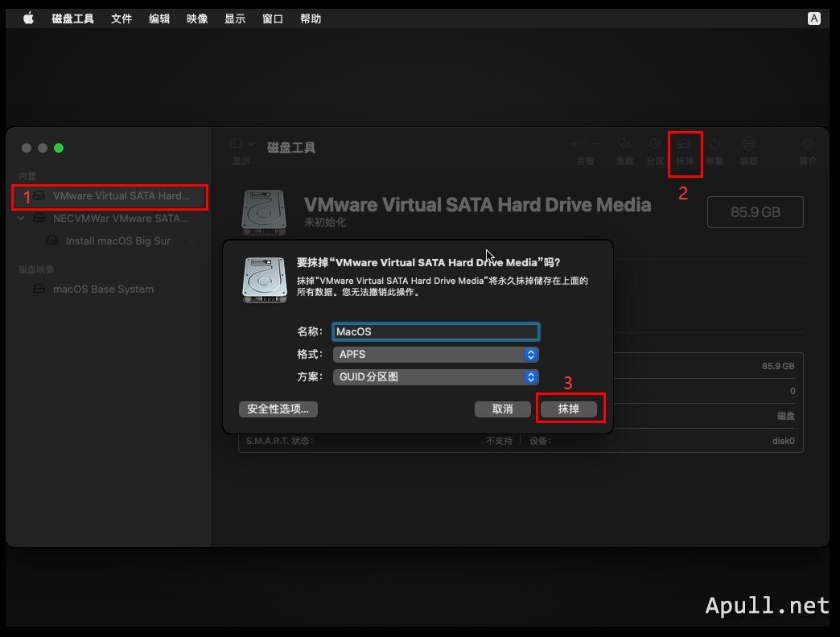Click the hard drive icon in the erase dialog
This screenshot has height=637, width=840.
point(265,280)
